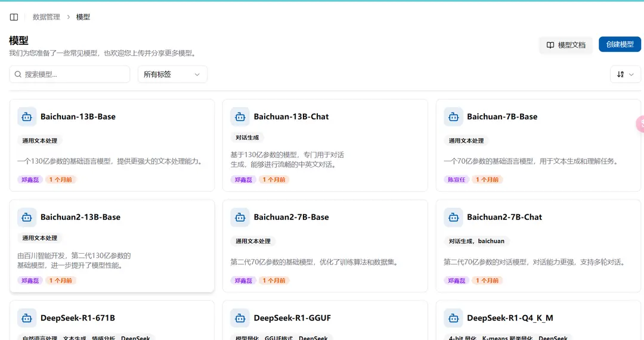Click 对话生成 tag on Baichuan-13B-Chat card
Screen dimensions: 644x340
tap(247, 138)
